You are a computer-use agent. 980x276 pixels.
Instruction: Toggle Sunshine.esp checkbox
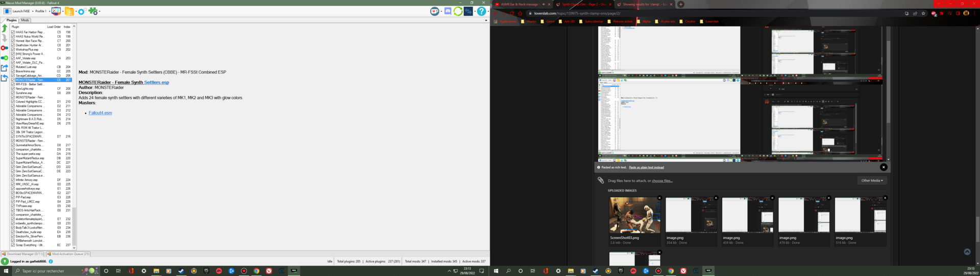tap(13, 93)
